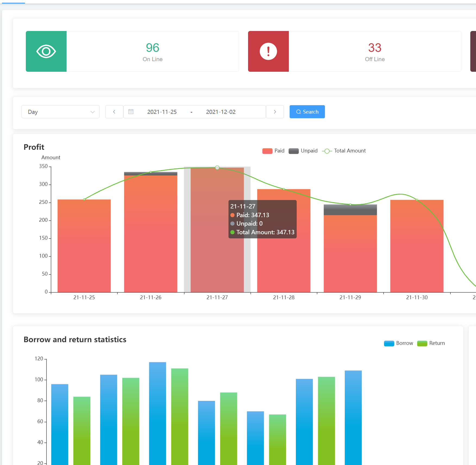
Task: Click end date 2021-12-02 field
Action: tap(221, 112)
